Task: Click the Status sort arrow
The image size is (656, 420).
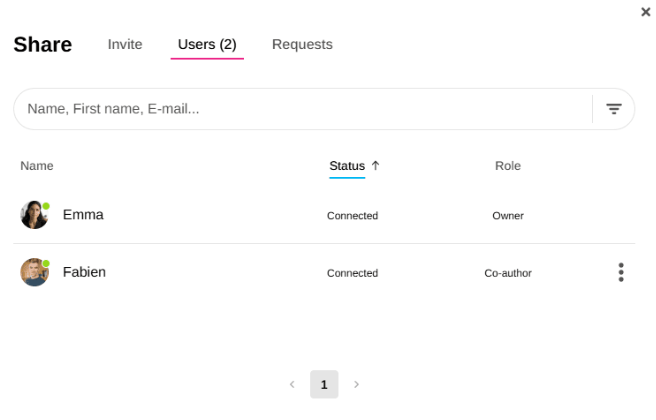Action: click(376, 165)
